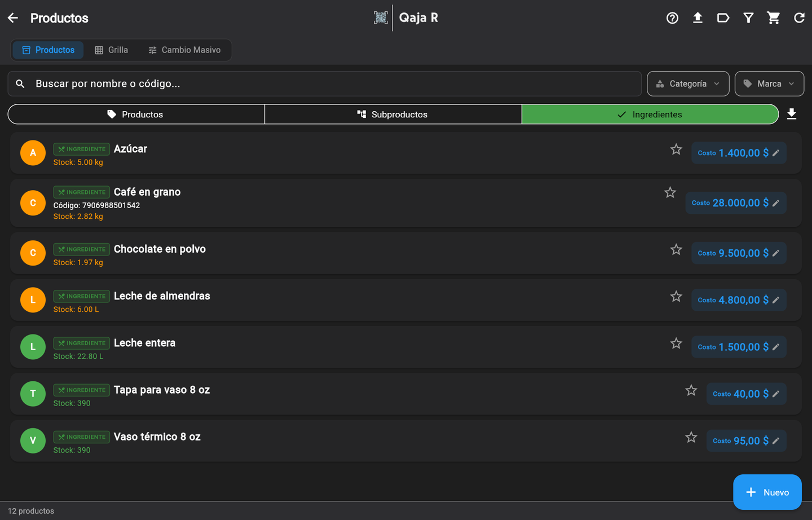Image resolution: width=812 pixels, height=520 pixels.
Task: Click the filter funnel icon
Action: pyautogui.click(x=748, y=18)
